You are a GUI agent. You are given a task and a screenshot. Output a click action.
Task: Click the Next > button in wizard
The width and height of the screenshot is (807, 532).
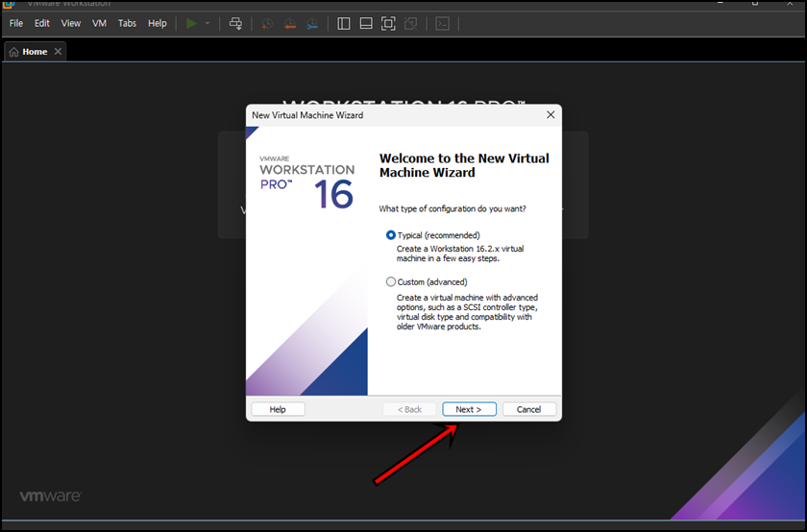tap(469, 409)
